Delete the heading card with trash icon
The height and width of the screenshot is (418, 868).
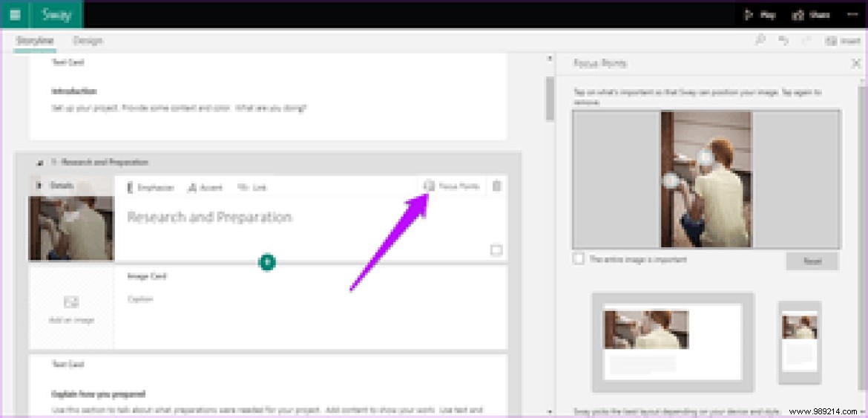click(496, 186)
